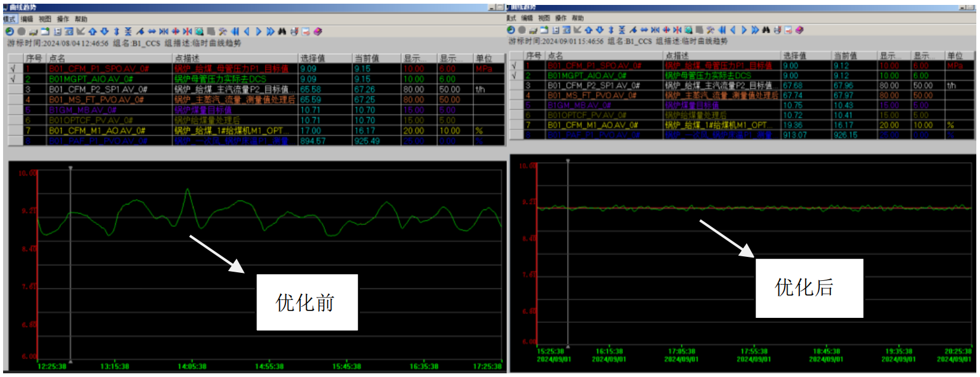Open the 帮助 menu in right window
980x377 pixels.
point(578,18)
